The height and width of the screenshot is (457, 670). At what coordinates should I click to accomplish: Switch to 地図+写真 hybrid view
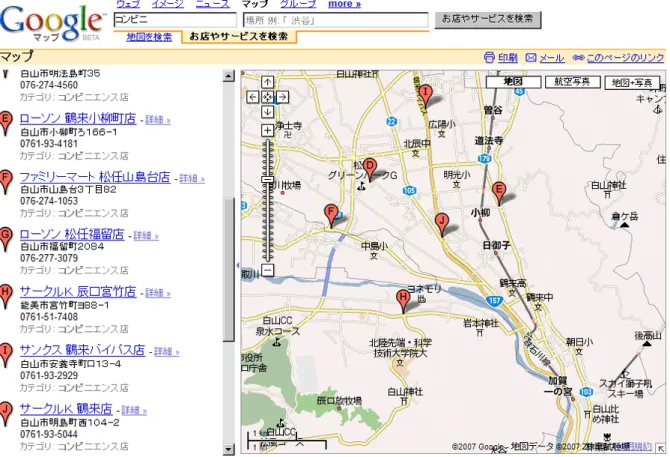click(x=632, y=82)
